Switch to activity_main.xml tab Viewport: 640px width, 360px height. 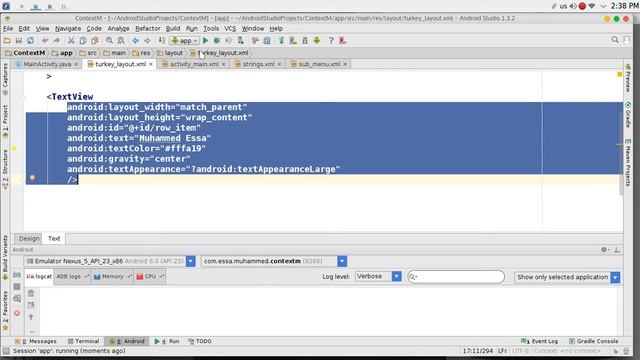pyautogui.click(x=194, y=64)
